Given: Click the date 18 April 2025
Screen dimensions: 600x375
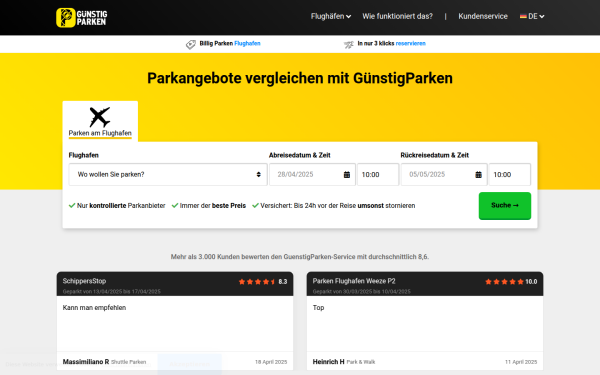Looking at the screenshot, I should 271,362.
